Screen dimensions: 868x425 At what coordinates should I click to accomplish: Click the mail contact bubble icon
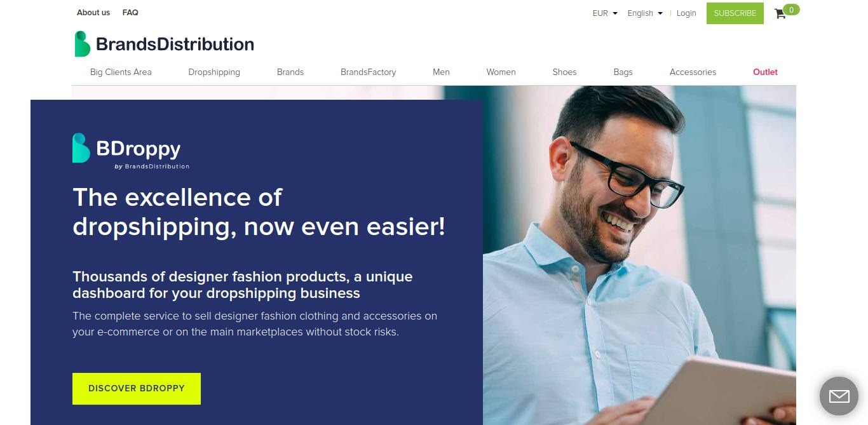tap(839, 396)
